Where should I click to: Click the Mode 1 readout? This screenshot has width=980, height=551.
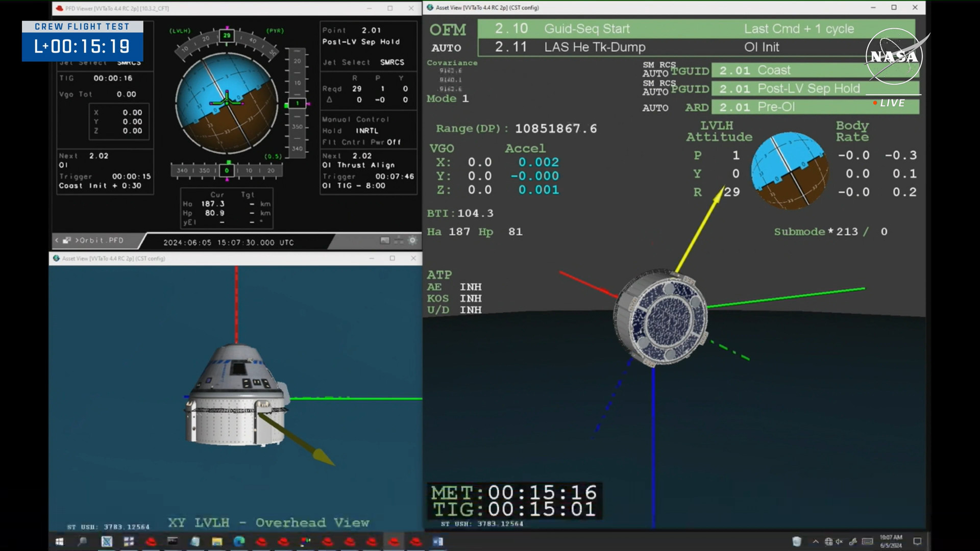pyautogui.click(x=448, y=98)
